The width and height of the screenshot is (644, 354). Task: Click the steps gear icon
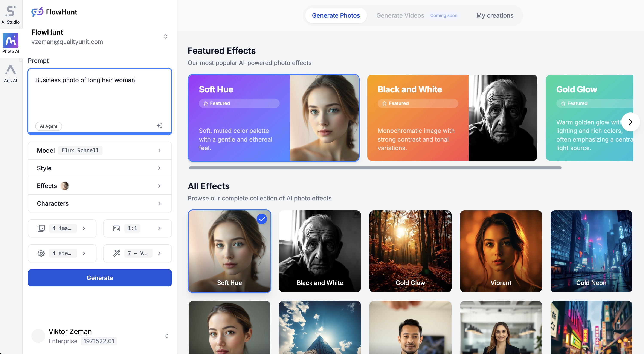click(x=41, y=253)
